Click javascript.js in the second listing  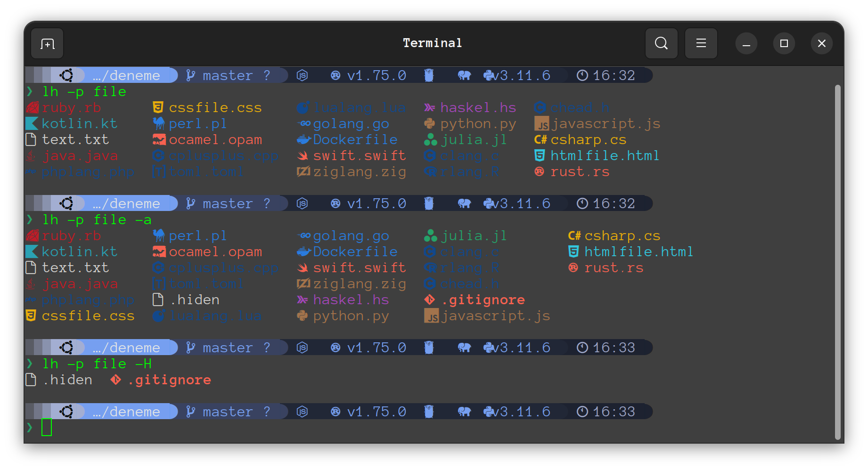(x=496, y=316)
